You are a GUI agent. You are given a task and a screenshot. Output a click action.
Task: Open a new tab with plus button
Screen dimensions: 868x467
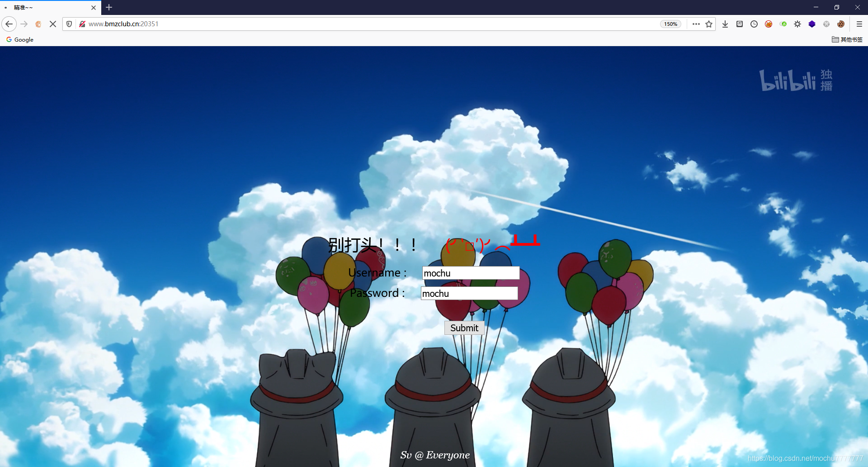(109, 7)
